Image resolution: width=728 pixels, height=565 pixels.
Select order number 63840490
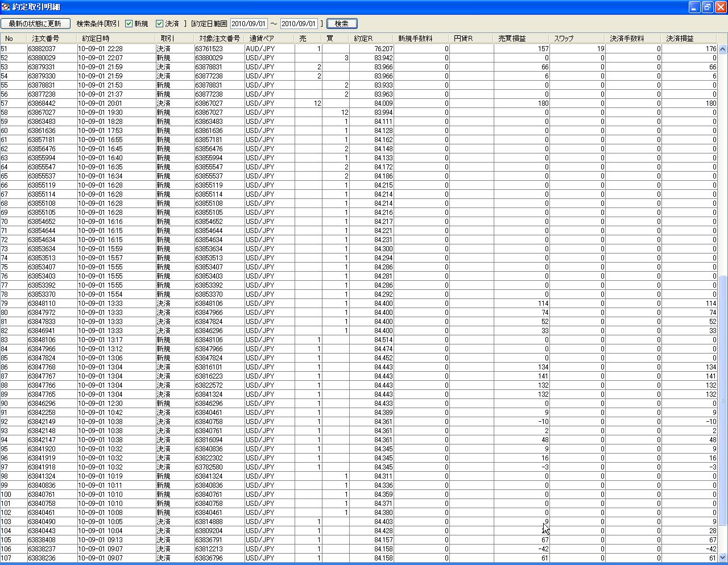click(x=42, y=522)
